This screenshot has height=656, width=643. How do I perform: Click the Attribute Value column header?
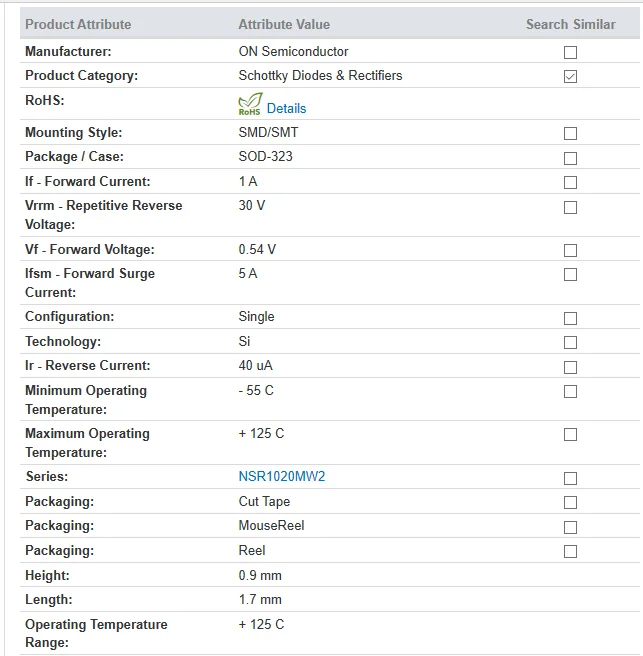click(x=284, y=24)
